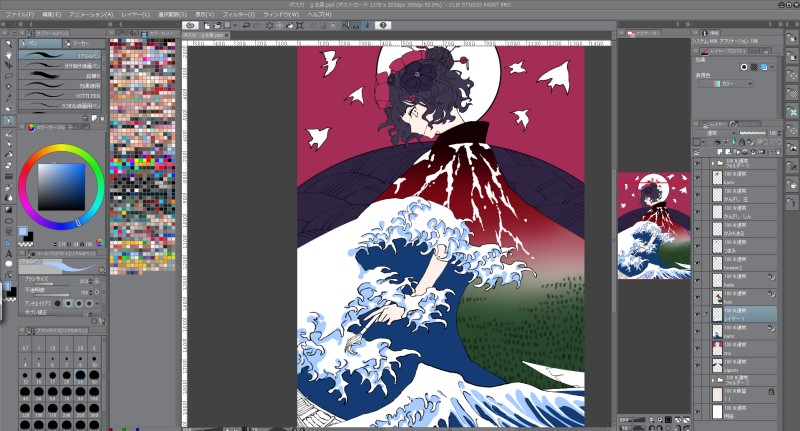The width and height of the screenshot is (800, 431).
Task: Open CLIP STUDIO launcher icon in command bar
Action: (191, 25)
